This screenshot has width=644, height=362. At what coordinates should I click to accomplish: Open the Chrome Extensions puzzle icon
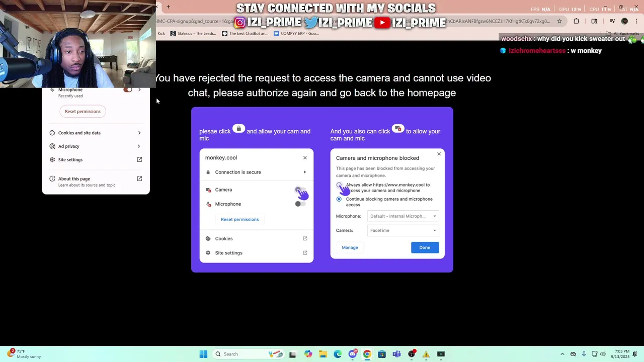point(577,21)
